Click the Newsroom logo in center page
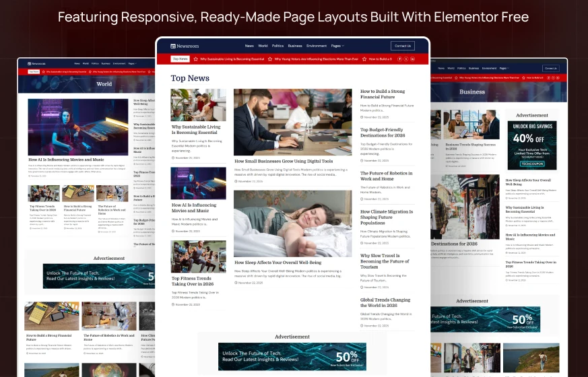The height and width of the screenshot is (377, 588). tap(185, 46)
